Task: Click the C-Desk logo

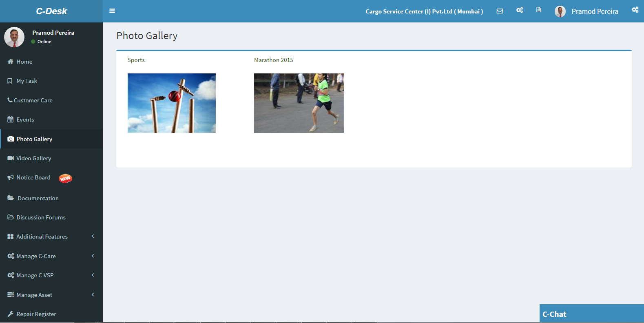Action: [x=51, y=11]
